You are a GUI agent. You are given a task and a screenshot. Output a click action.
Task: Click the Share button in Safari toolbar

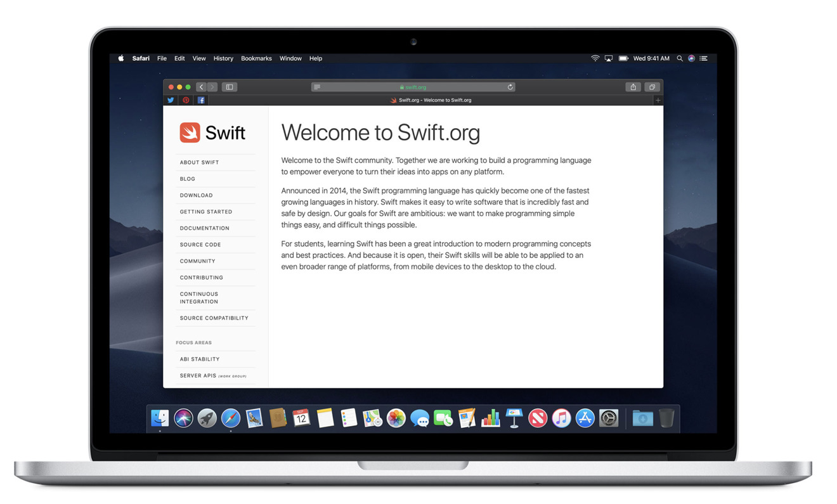pos(633,87)
